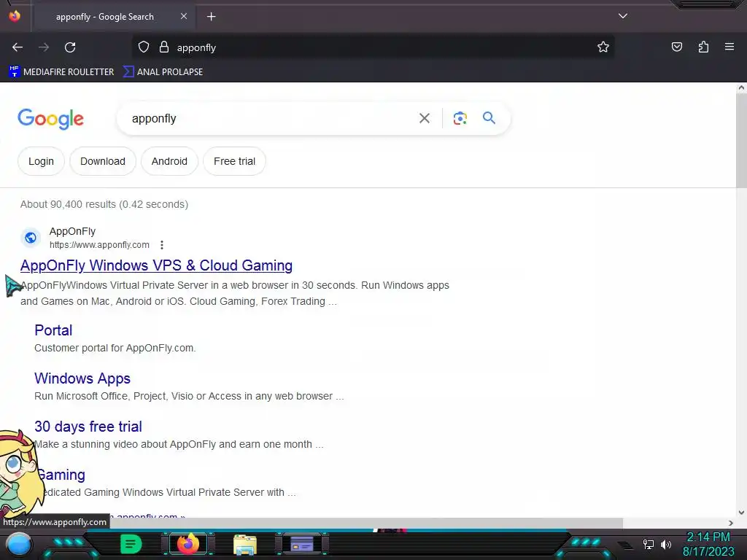Open AppOnFly Windows VPS & Cloud Gaming result
Screen dimensions: 747x560
coord(156,265)
